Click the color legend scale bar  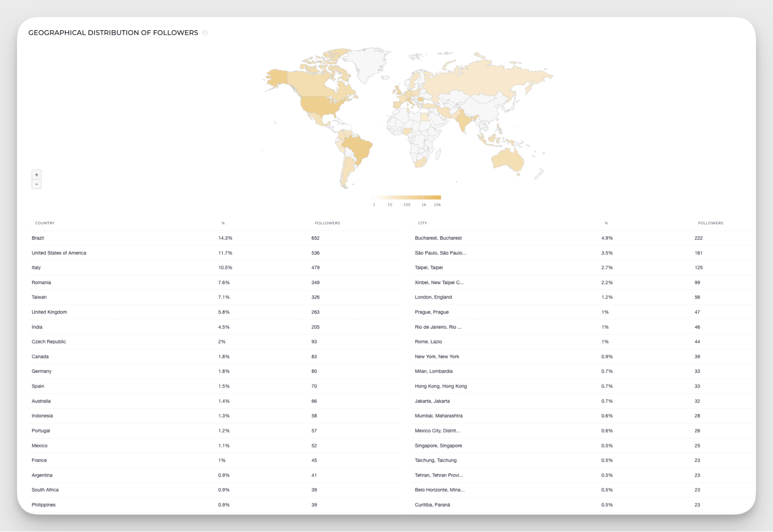[406, 198]
